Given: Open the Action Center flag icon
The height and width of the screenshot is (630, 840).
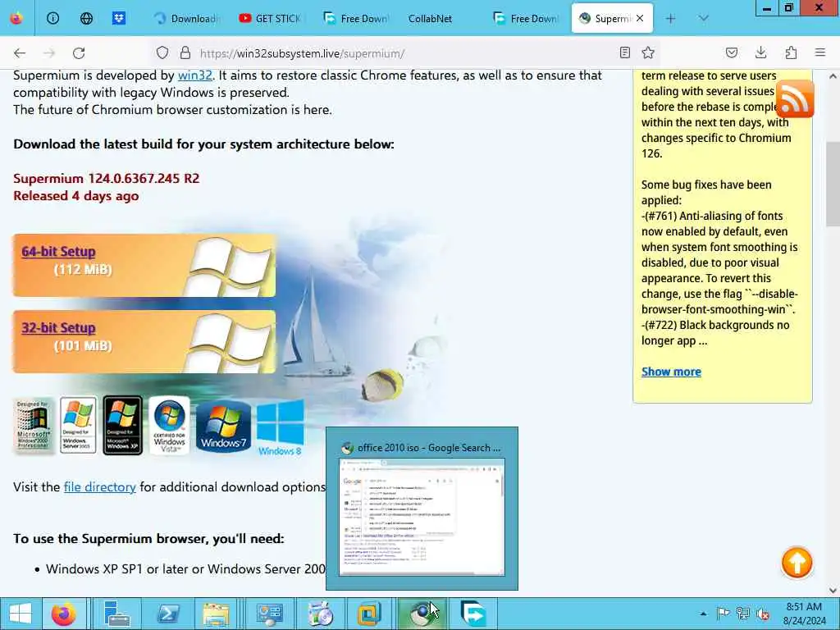Looking at the screenshot, I should point(724,614).
